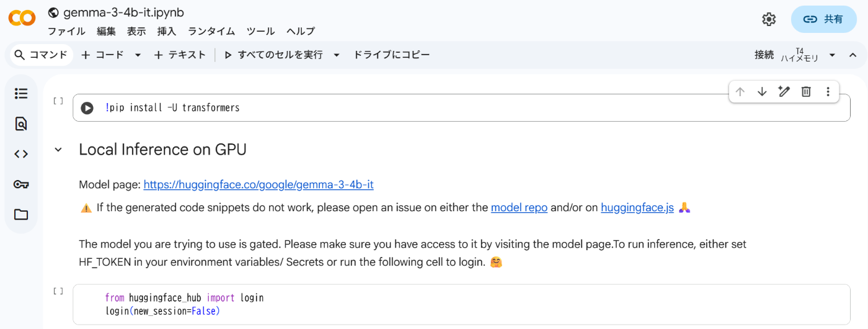Open the ツール menu
The height and width of the screenshot is (329, 868).
(x=260, y=31)
